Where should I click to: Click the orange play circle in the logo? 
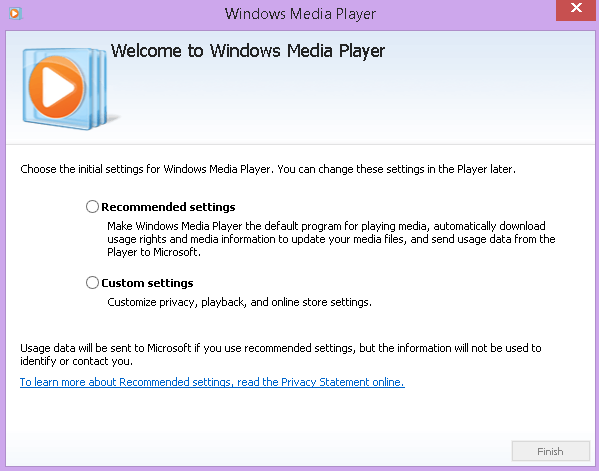56,87
